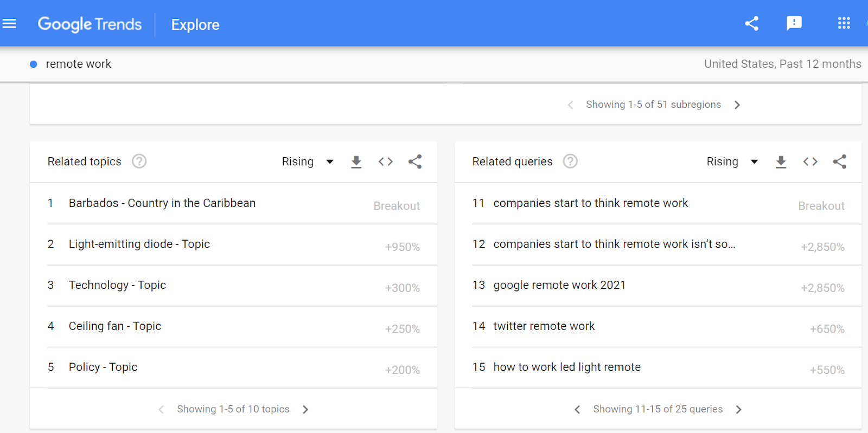Download Related queries data as CSV
Viewport: 868px width, 433px height.
click(x=781, y=161)
